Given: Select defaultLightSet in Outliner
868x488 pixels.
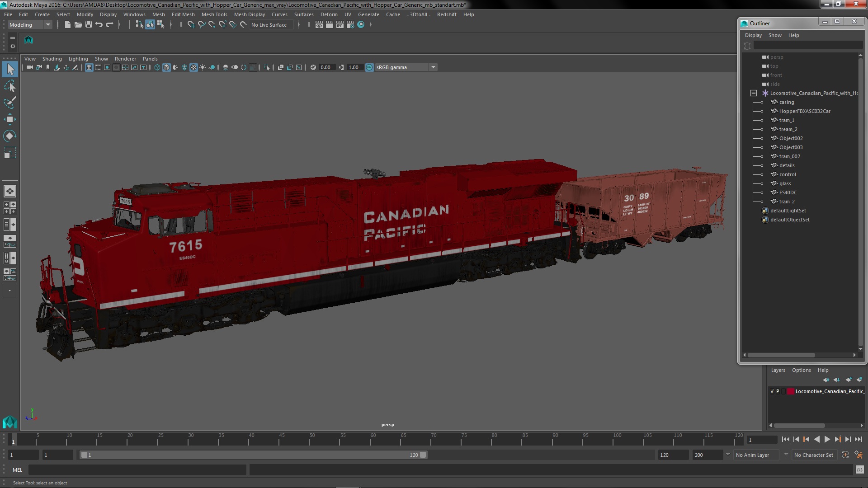Looking at the screenshot, I should click(788, 211).
